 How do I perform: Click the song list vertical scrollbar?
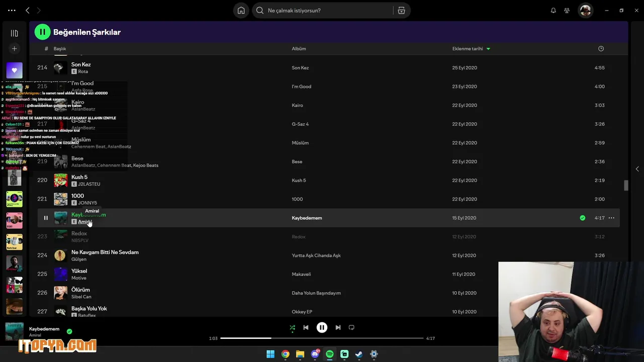[626, 186]
